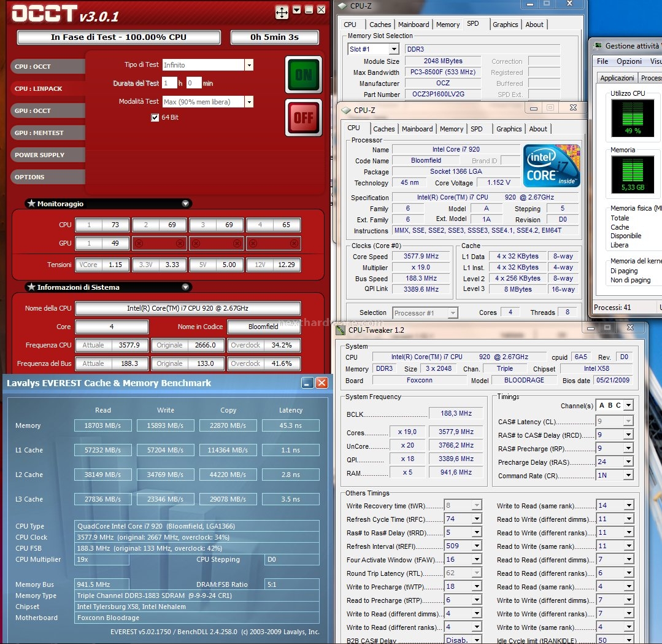Open the Four Activate Window (tFAW) dropdown

click(x=477, y=559)
